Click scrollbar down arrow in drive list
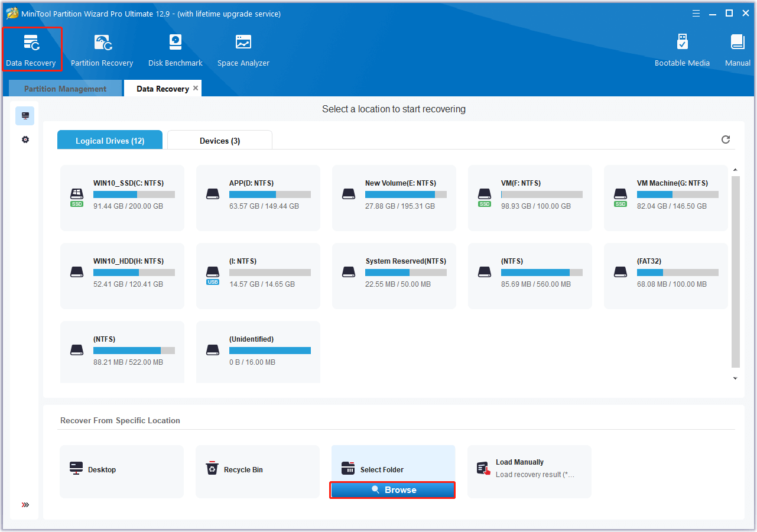Viewport: 757px width, 532px height. [736, 378]
